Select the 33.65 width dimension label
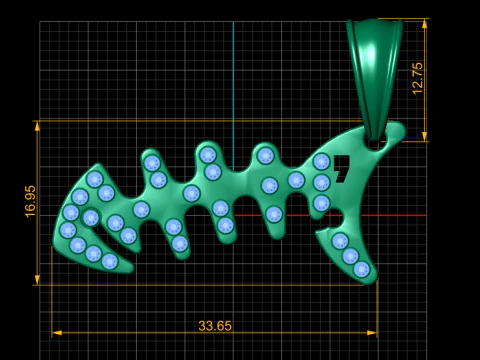Screen dimensions: 480x360 [215, 326]
